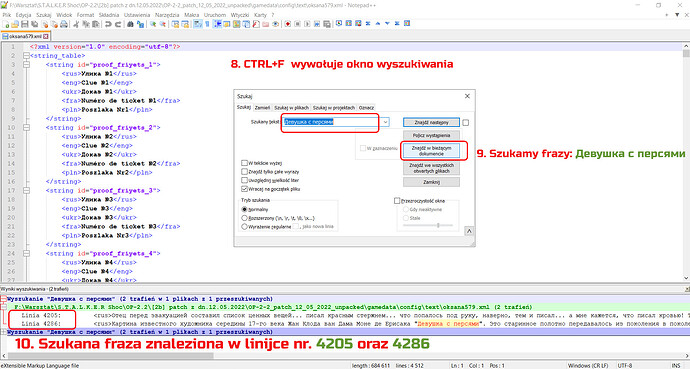Switch to the 'Zamień' tab in search dialog

[x=262, y=107]
